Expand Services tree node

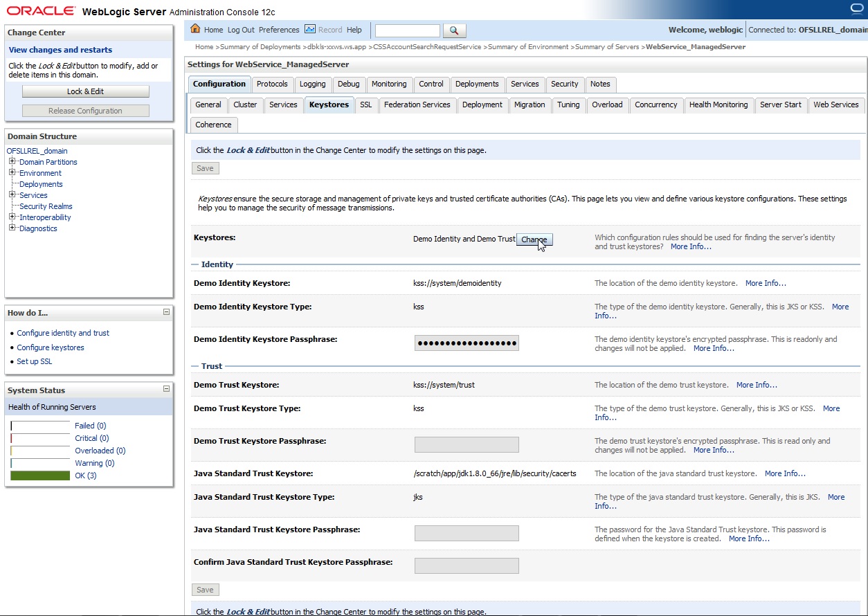pos(12,194)
